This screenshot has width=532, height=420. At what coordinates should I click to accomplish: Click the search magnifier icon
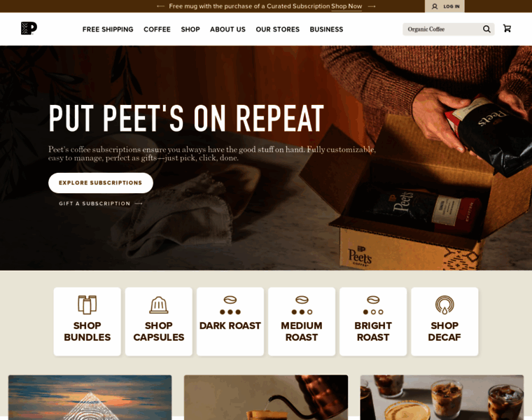click(x=486, y=29)
